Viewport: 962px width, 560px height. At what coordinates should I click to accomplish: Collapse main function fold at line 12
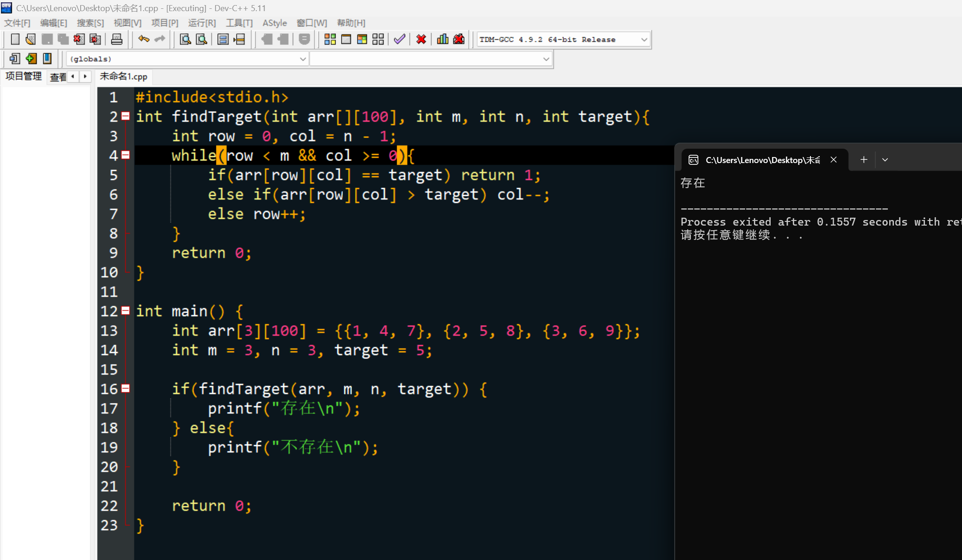pyautogui.click(x=126, y=311)
